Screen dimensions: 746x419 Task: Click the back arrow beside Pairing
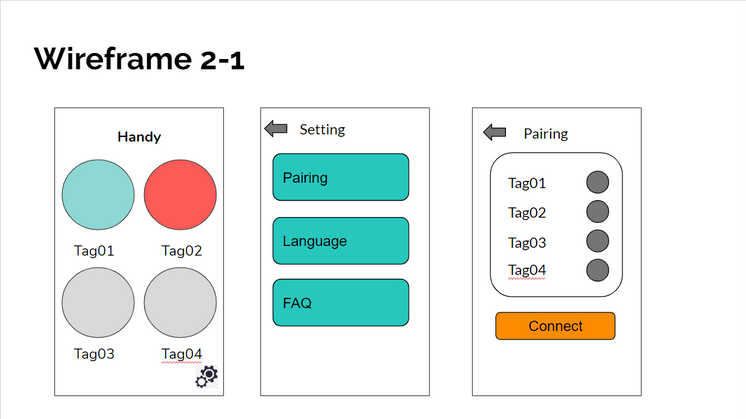pos(494,132)
